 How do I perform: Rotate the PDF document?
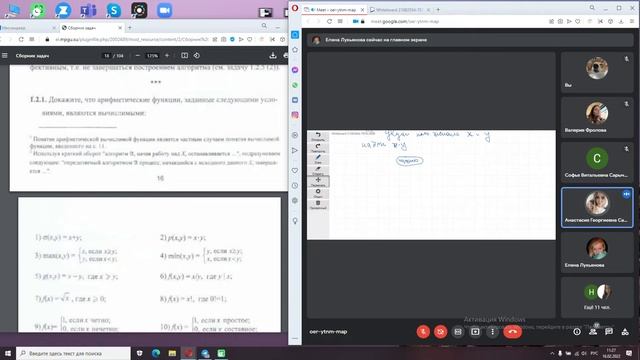coord(197,56)
